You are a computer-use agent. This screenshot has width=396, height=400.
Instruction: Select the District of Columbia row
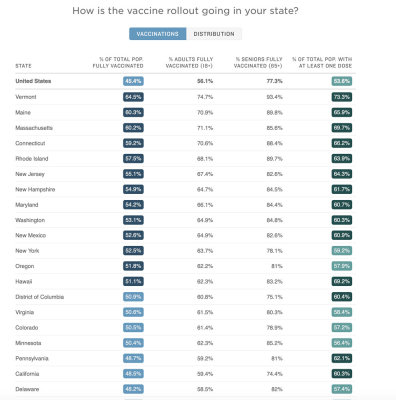[x=185, y=297]
